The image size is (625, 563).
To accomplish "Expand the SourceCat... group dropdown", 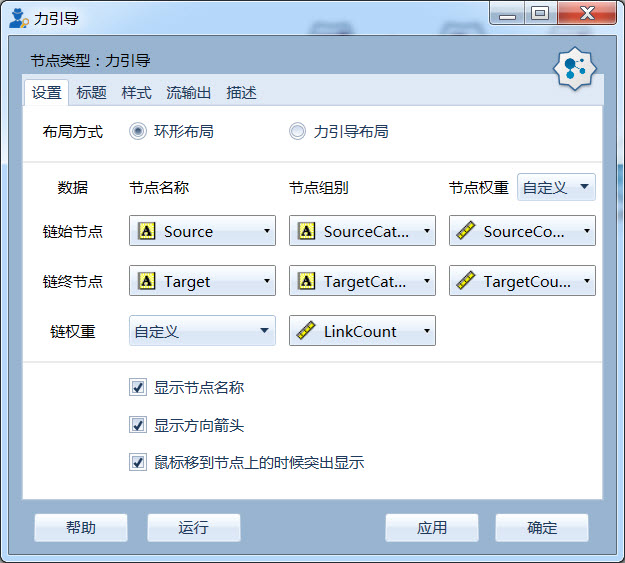I will [x=362, y=231].
